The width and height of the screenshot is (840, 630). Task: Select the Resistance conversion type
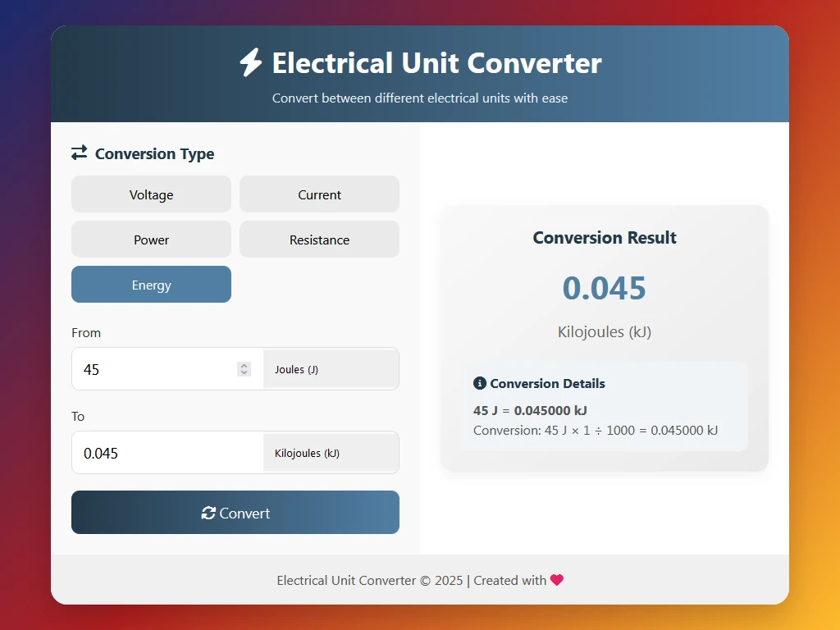tap(319, 240)
